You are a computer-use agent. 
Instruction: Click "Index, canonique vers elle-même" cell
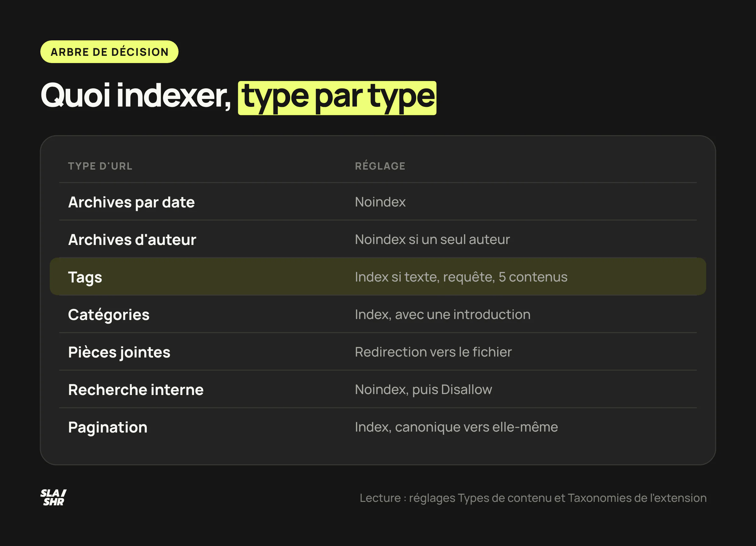(x=456, y=427)
